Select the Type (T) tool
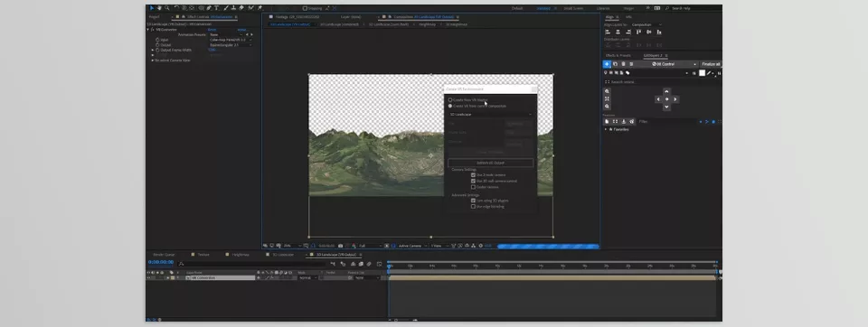Screen dimensions: 868x327 tap(216, 8)
